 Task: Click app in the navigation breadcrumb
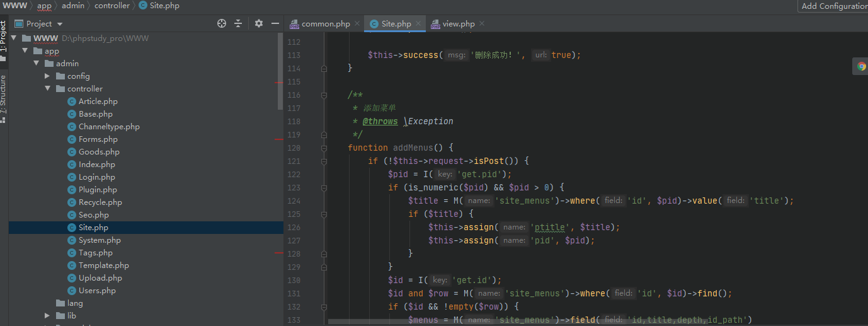[44, 6]
